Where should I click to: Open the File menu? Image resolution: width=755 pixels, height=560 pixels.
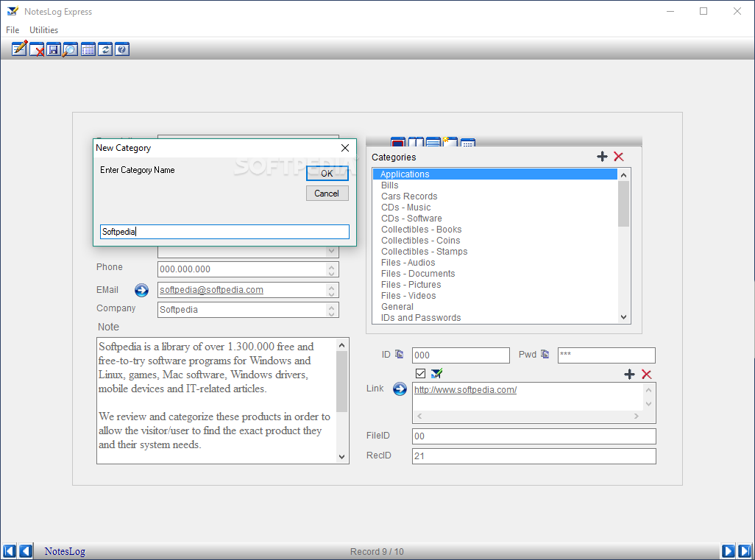tap(13, 30)
